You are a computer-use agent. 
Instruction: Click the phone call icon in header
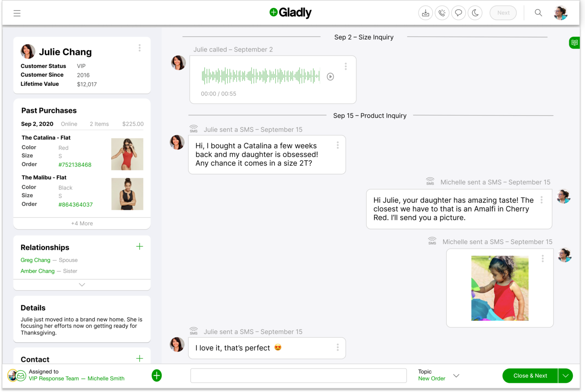[442, 13]
